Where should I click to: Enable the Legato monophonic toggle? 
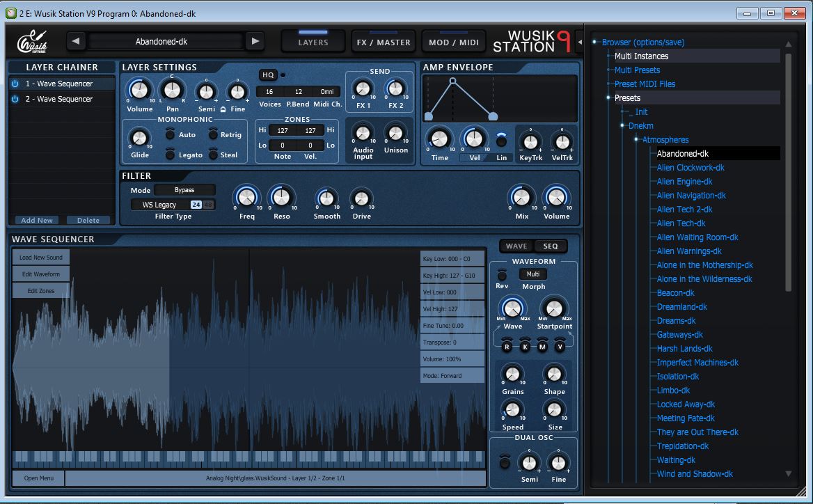(170, 154)
